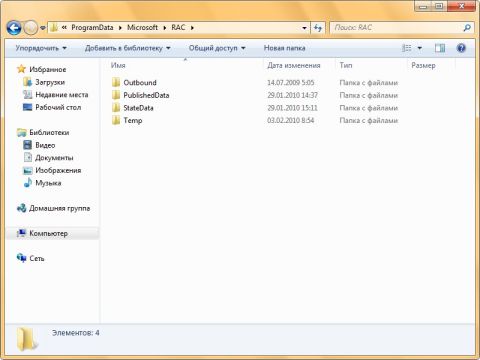This screenshot has width=480, height=360.
Task: Select Microsoft in the address path
Action: pos(142,28)
